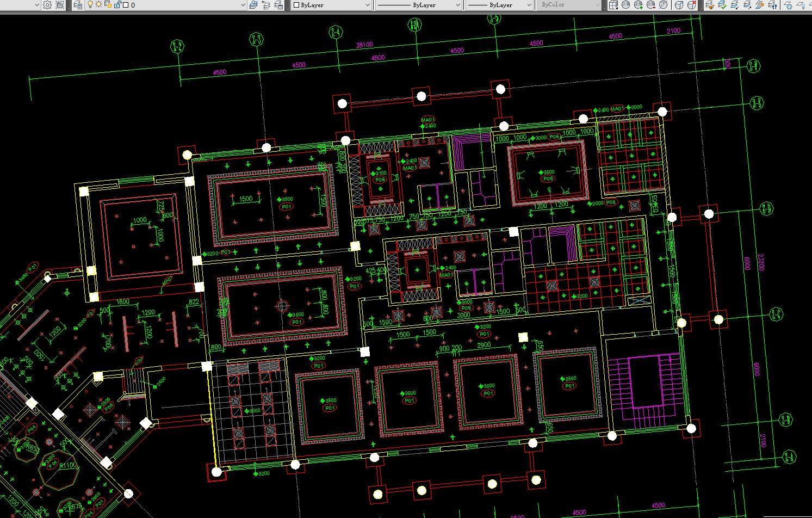Open the workspace settings gear
Viewport: 812px width, 518px height.
click(47, 5)
